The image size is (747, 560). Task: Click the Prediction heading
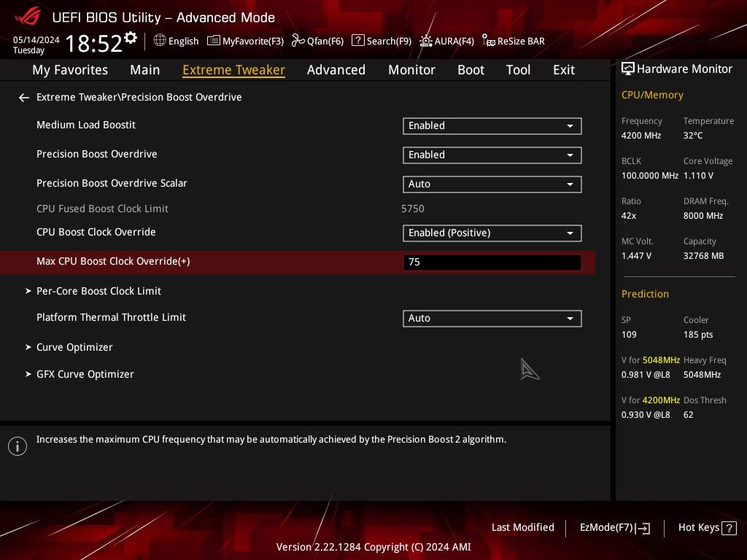(x=645, y=294)
